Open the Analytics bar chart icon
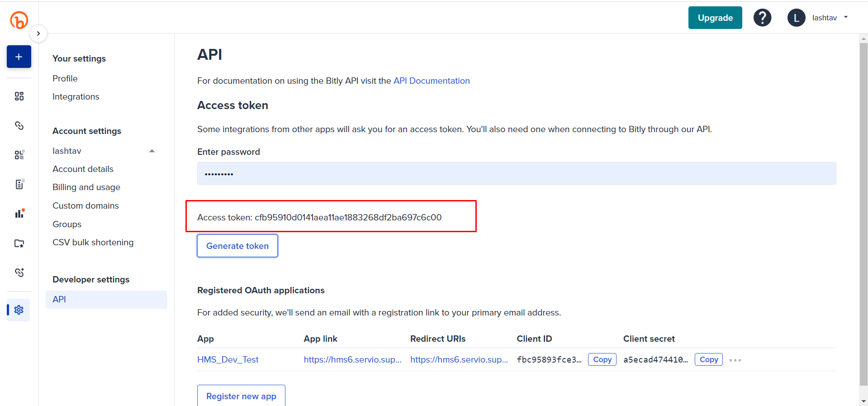 19,214
